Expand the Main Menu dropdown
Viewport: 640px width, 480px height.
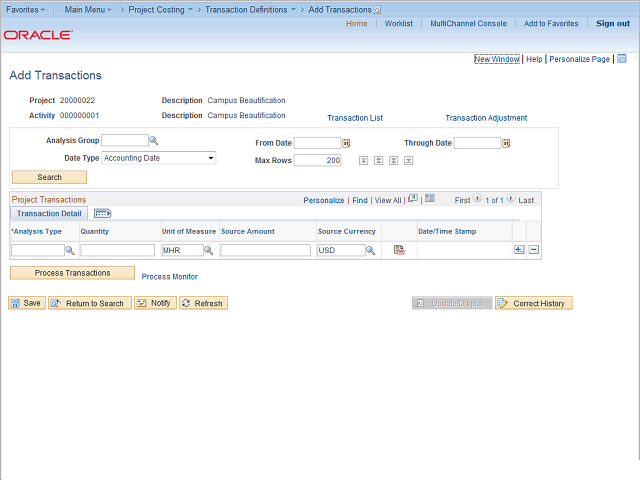tap(88, 9)
